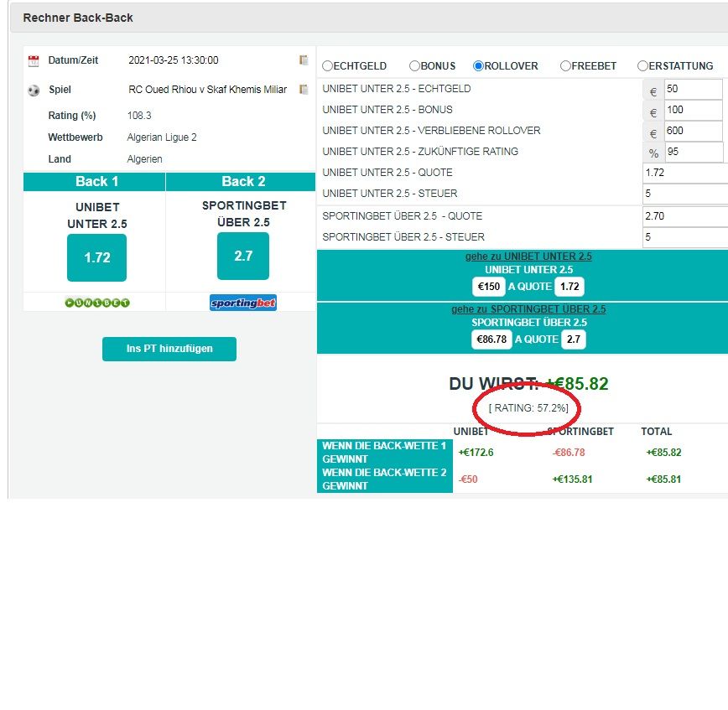Click the €150 Unibet stake value
Screen dimensions: 728x710
(x=488, y=287)
